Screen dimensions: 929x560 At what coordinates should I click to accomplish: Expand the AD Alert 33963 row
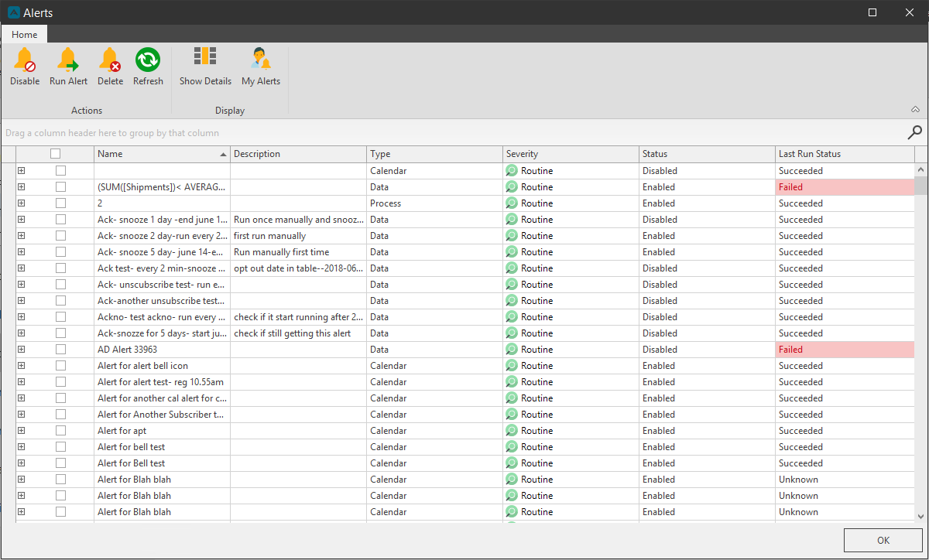tap(22, 350)
